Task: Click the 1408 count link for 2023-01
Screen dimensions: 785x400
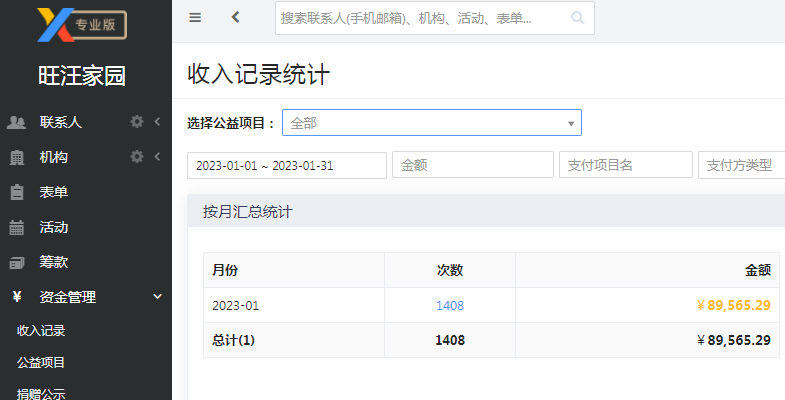Action: pyautogui.click(x=450, y=305)
